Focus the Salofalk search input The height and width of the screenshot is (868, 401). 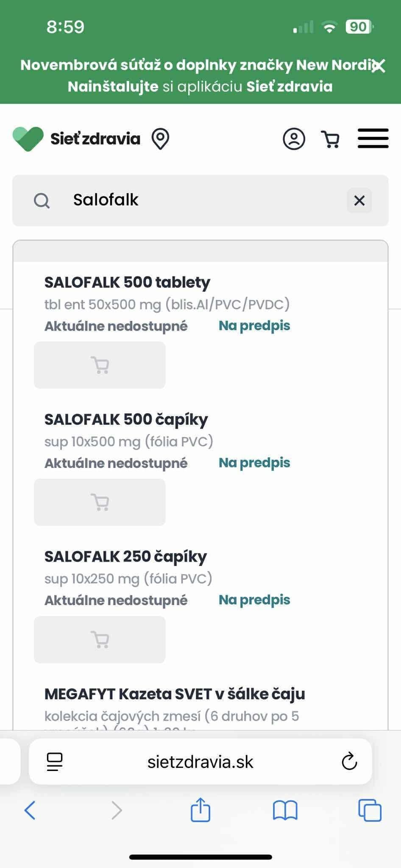[x=203, y=200]
